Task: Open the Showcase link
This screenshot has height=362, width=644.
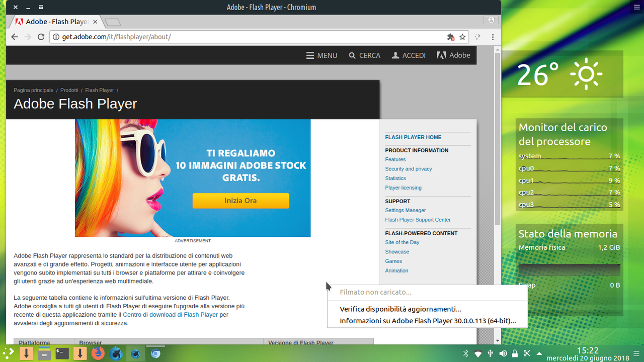Action: [x=397, y=252]
